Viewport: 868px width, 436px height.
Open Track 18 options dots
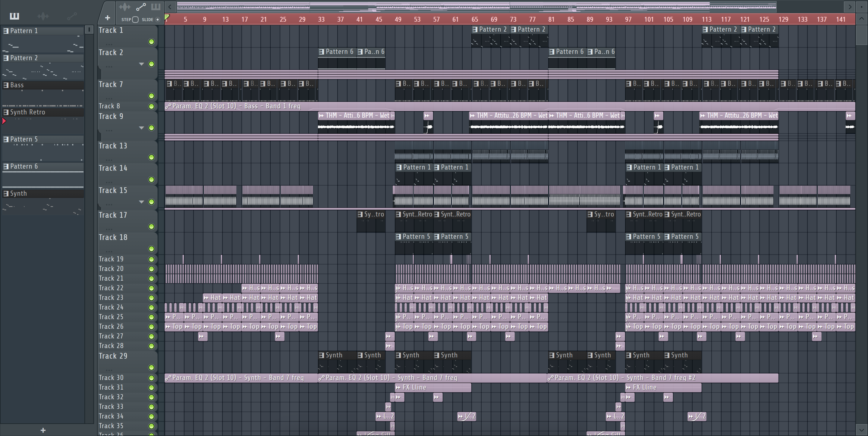click(x=108, y=251)
